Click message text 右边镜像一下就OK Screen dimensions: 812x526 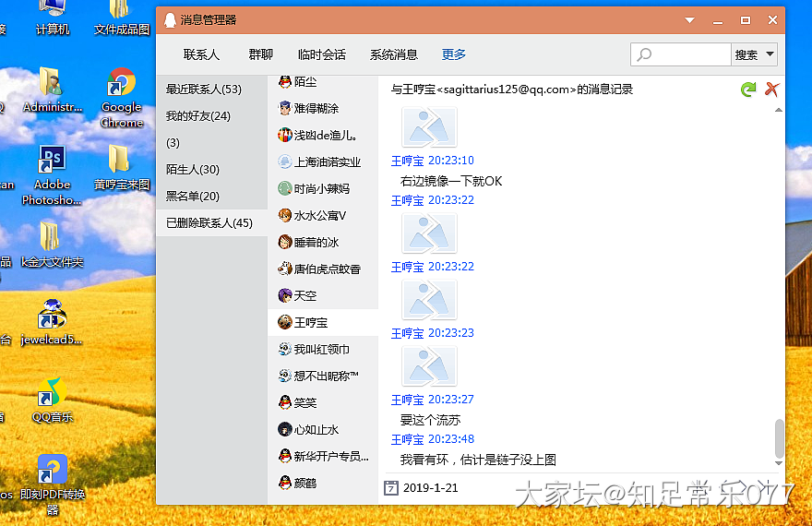coord(451,181)
